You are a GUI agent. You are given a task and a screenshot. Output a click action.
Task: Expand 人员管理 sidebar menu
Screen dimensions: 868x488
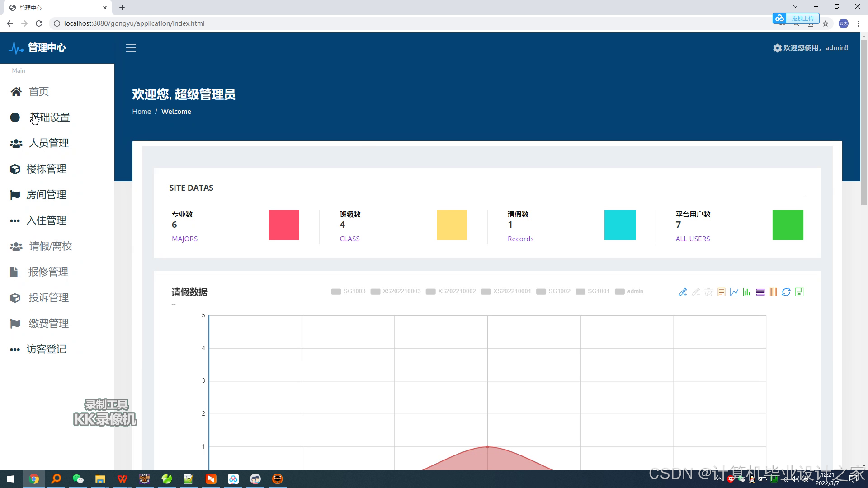(x=48, y=143)
